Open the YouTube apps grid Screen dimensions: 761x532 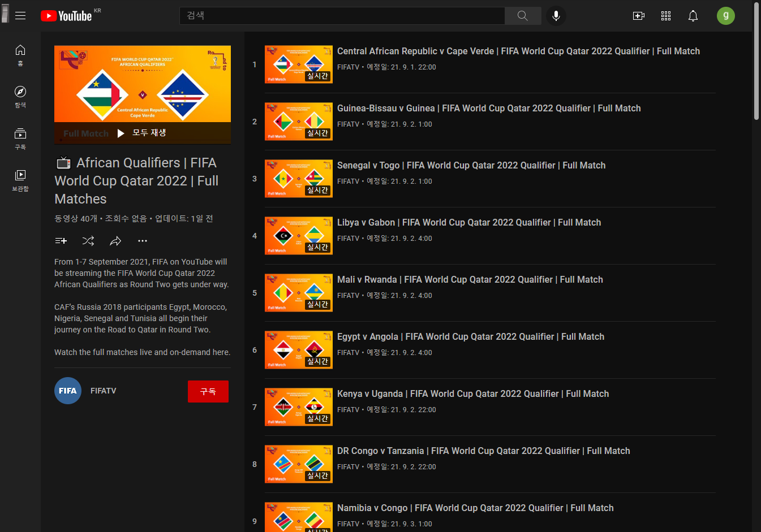(666, 16)
